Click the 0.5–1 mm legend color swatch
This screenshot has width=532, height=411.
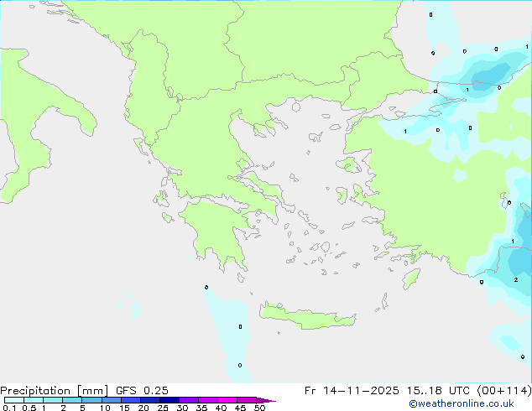pos(34,400)
